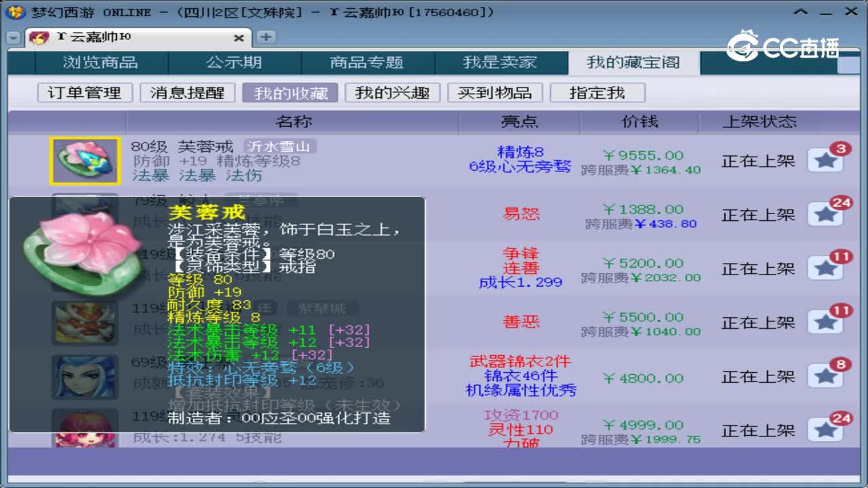The image size is (868, 488).
Task: Toggle favorite star on ¥5200.00 row
Action: (825, 269)
